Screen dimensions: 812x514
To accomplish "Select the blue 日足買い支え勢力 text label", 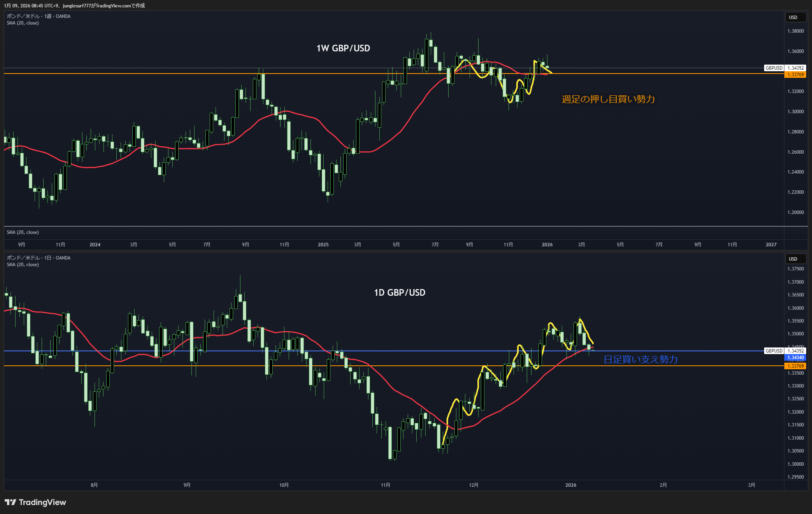I will click(640, 360).
